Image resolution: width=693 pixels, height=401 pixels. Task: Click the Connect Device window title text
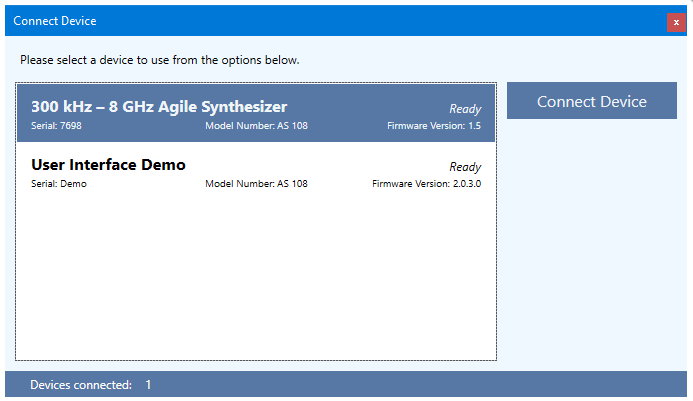(x=55, y=21)
